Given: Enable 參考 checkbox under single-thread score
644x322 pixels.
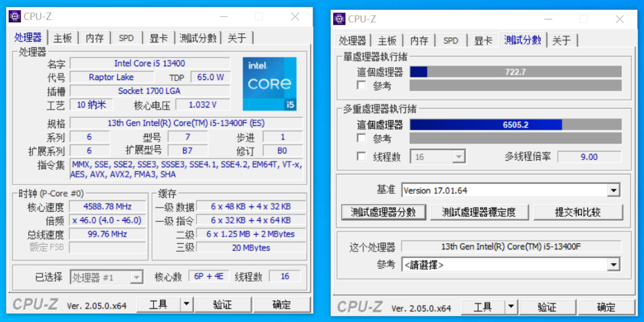Looking at the screenshot, I should click(361, 85).
